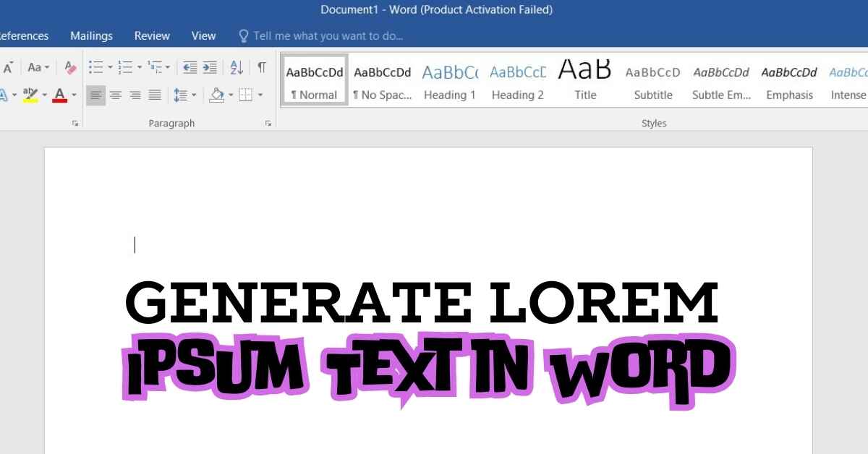Expand the Change Case dropdown
Viewport: 868px width, 454px height.
[x=38, y=68]
